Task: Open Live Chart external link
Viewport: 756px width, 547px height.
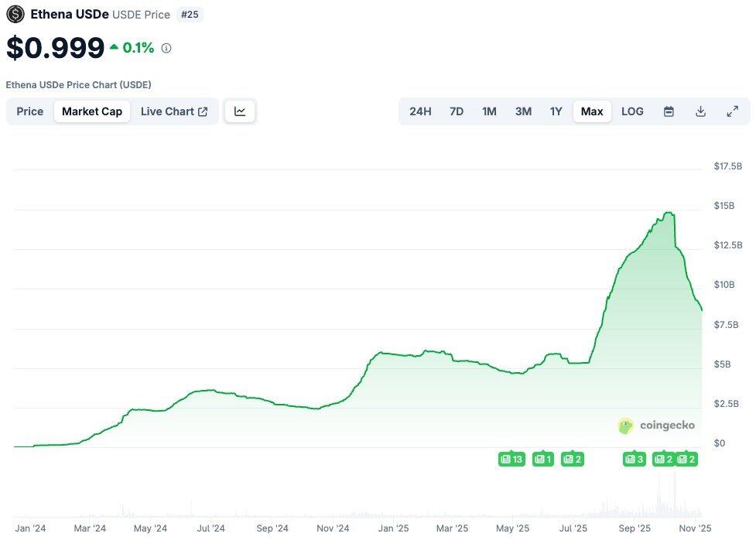Action: (x=174, y=111)
